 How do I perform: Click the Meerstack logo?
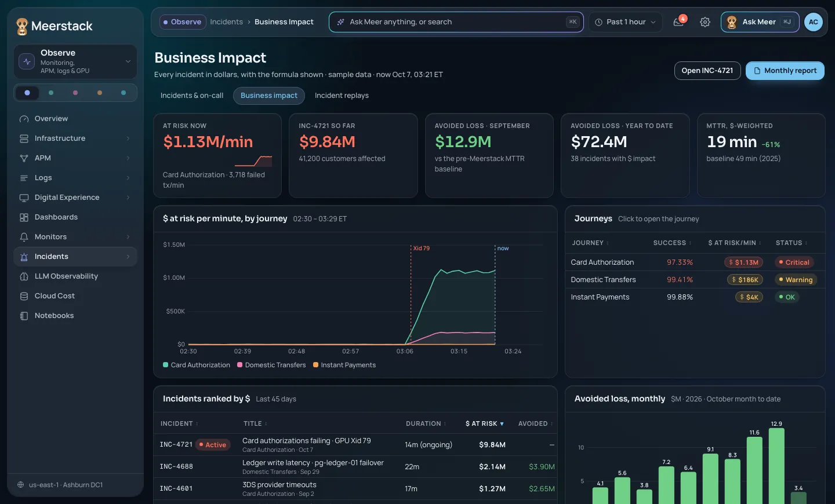coord(55,26)
